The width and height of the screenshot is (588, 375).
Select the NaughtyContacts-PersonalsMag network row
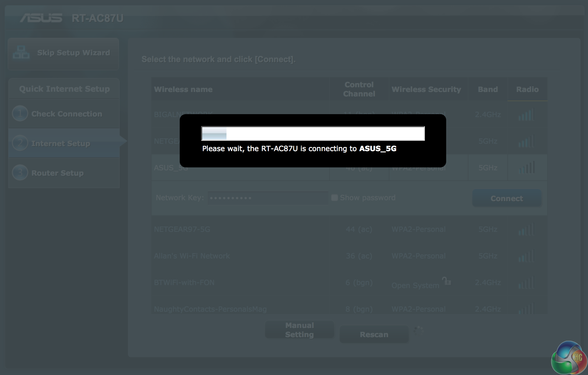(x=210, y=309)
